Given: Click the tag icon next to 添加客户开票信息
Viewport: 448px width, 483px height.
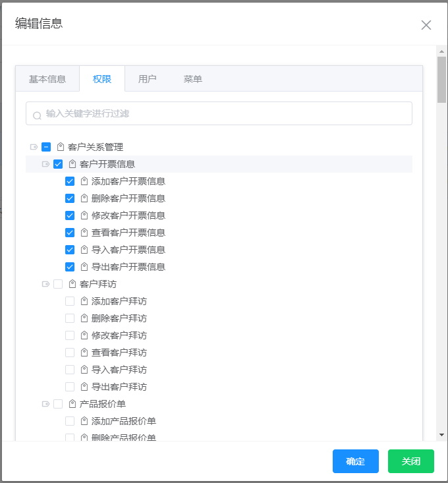Looking at the screenshot, I should point(84,181).
